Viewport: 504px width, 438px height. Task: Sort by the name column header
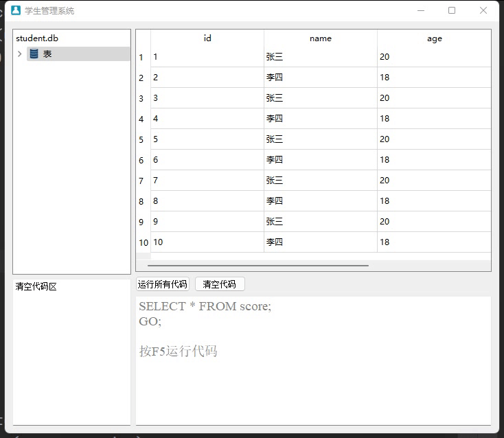pos(321,38)
